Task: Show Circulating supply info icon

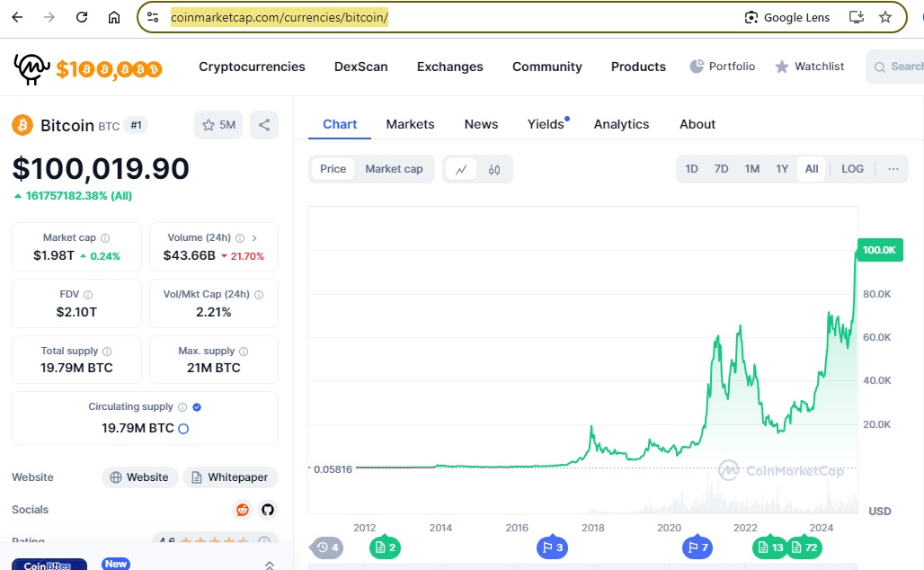Action: pyautogui.click(x=182, y=407)
